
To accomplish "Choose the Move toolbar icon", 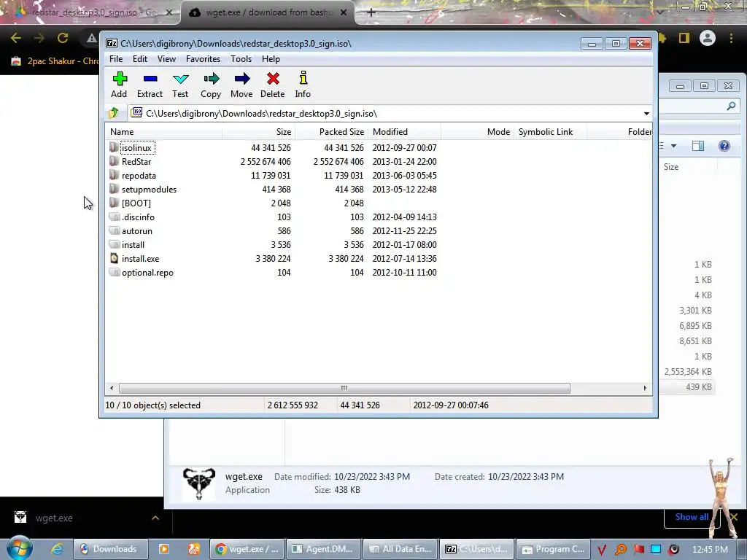I will pyautogui.click(x=242, y=79).
